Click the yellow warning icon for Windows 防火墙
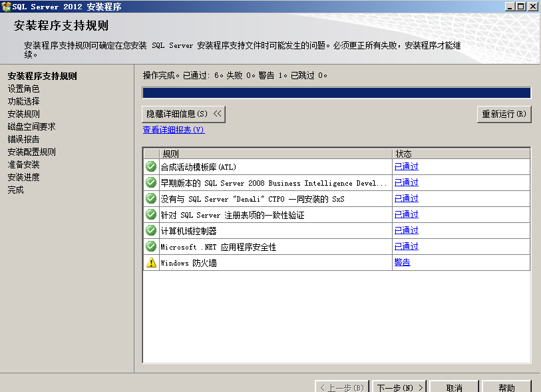 click(x=151, y=263)
